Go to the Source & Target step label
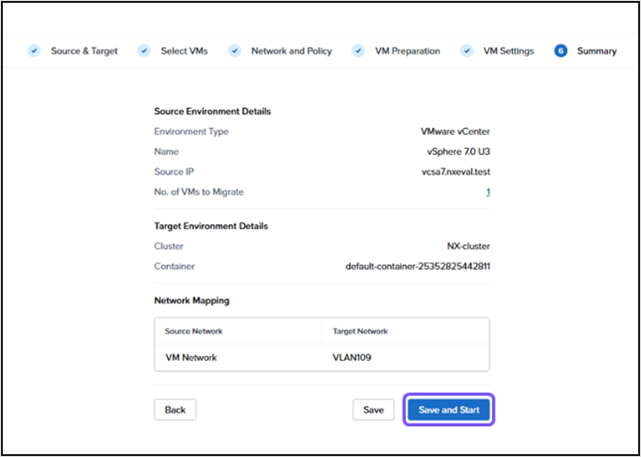 coord(84,51)
